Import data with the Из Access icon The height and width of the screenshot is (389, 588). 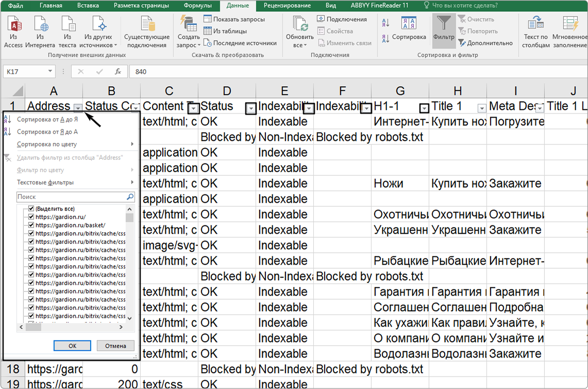13,32
